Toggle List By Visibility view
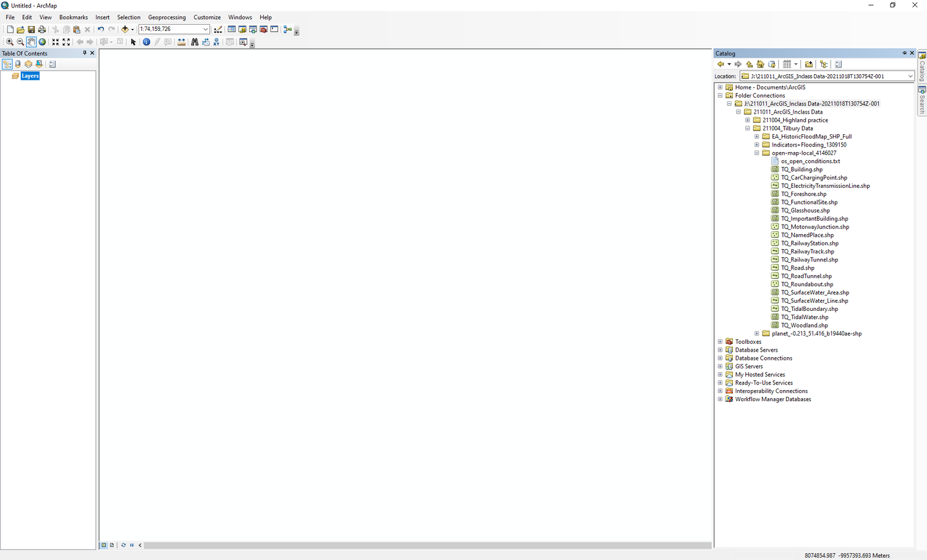The image size is (927, 560). [x=28, y=64]
